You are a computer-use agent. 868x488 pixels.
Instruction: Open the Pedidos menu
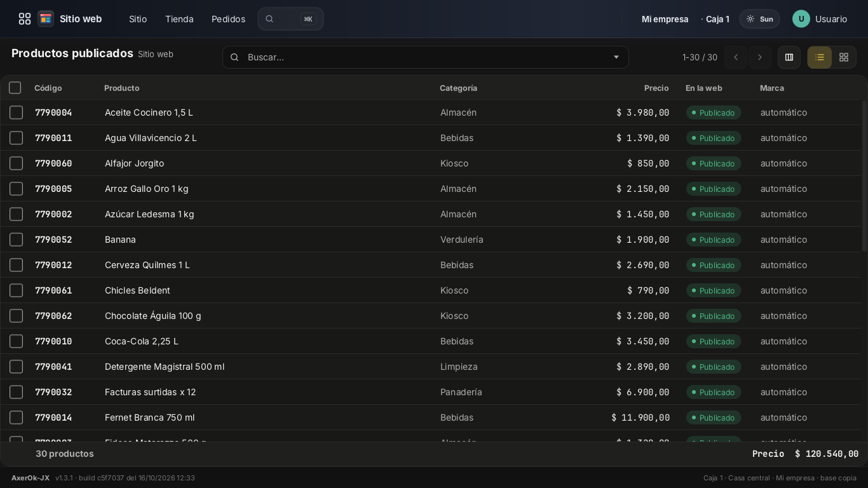228,19
